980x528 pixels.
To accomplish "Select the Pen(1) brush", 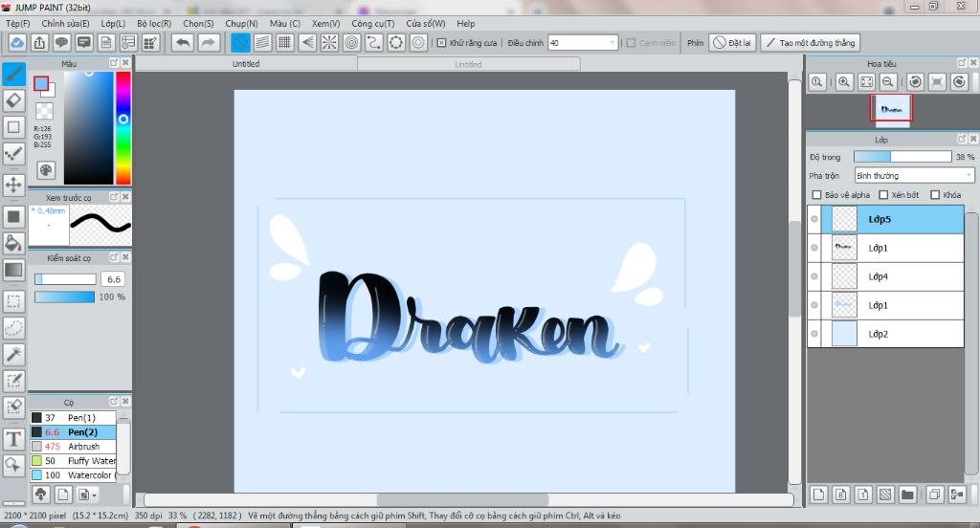I will (x=73, y=417).
